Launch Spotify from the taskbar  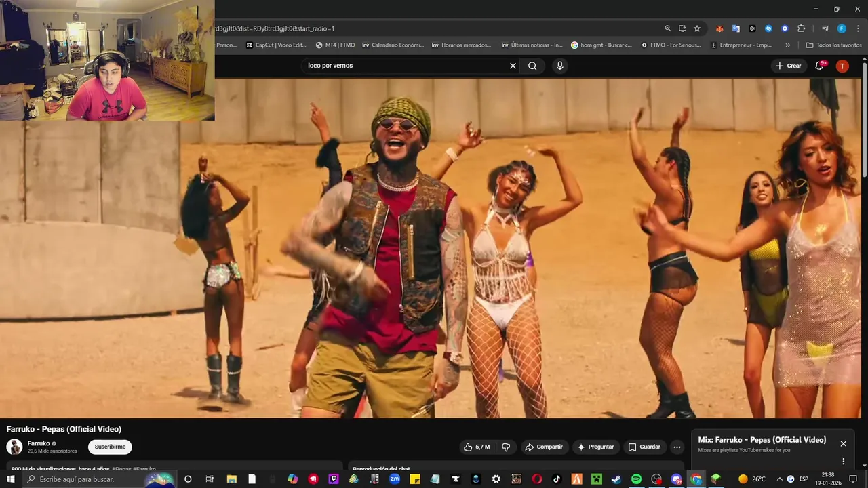[x=636, y=479]
